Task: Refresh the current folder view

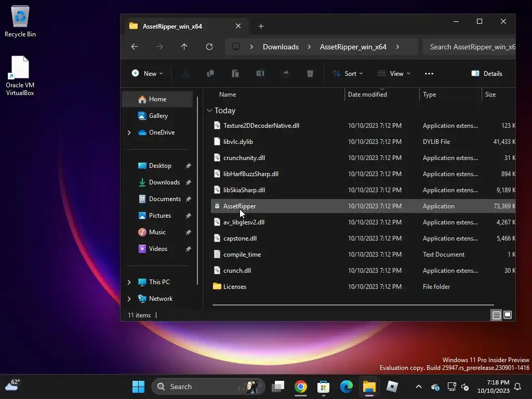Action: [209, 46]
